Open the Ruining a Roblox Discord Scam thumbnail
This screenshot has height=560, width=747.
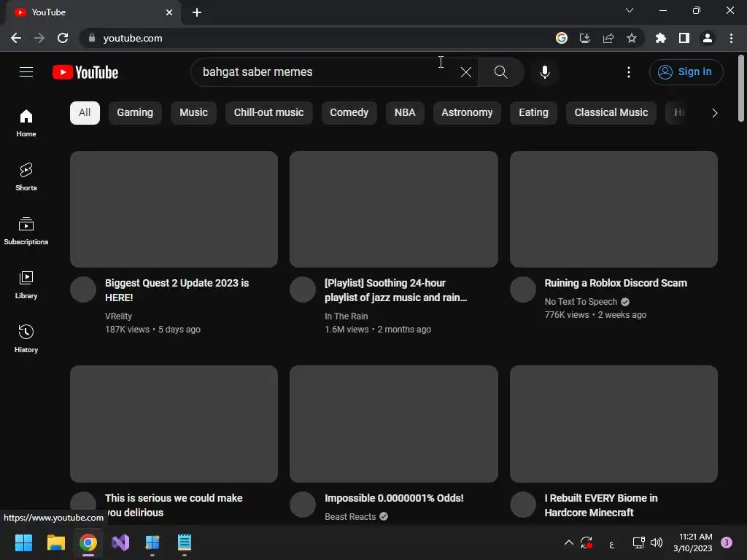(x=614, y=209)
